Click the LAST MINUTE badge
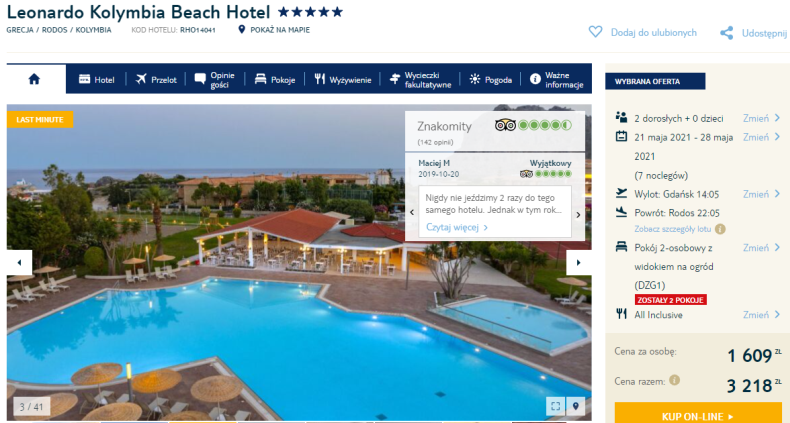 point(40,119)
